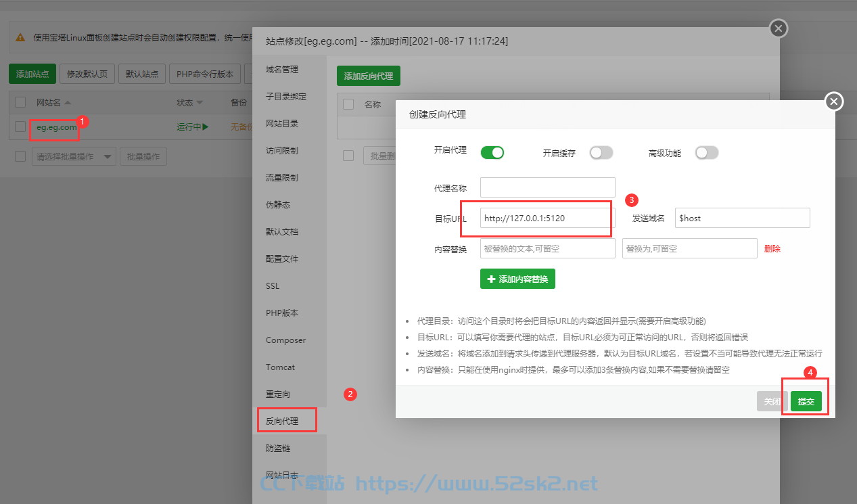The image size is (857, 504).
Task: Click 修改默认页 button
Action: 87,74
